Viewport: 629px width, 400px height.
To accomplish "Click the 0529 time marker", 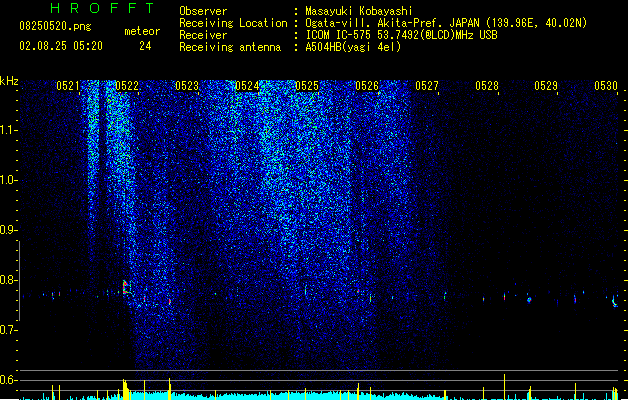I will click(x=546, y=86).
